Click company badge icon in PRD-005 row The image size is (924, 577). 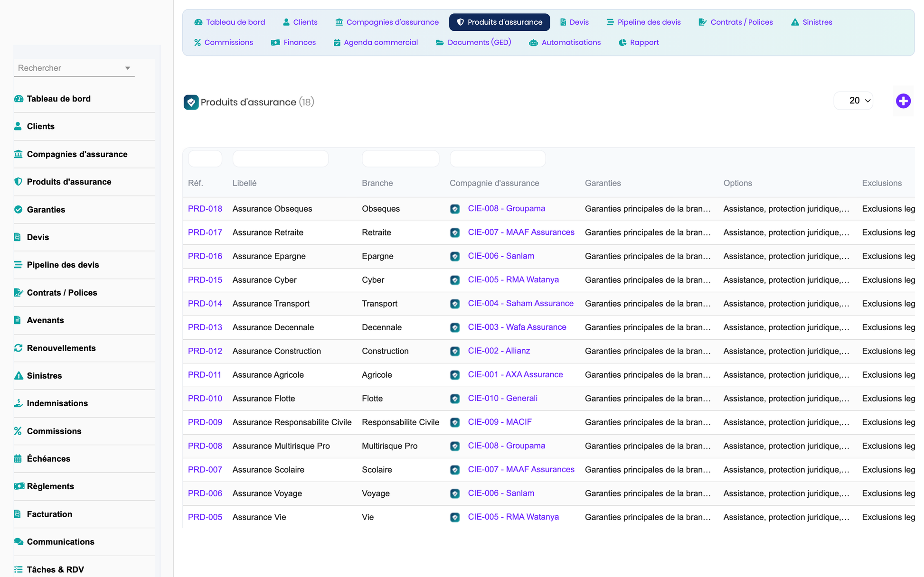pyautogui.click(x=455, y=517)
